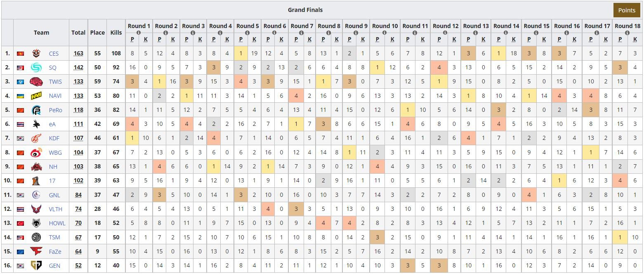Open the GEN team logo
Image resolution: width=644 pixels, height=274 pixels.
click(36, 266)
